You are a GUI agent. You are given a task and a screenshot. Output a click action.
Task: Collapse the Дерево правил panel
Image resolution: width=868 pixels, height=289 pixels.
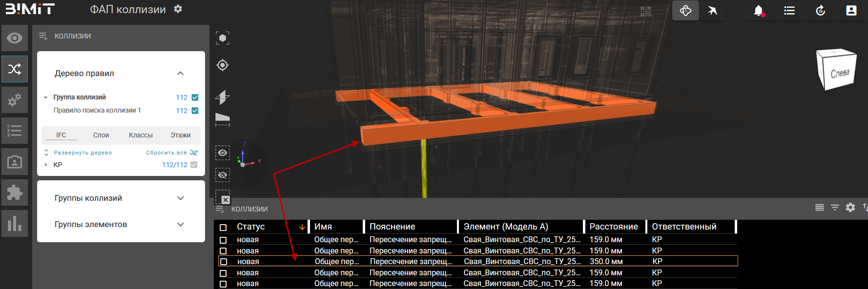[180, 74]
